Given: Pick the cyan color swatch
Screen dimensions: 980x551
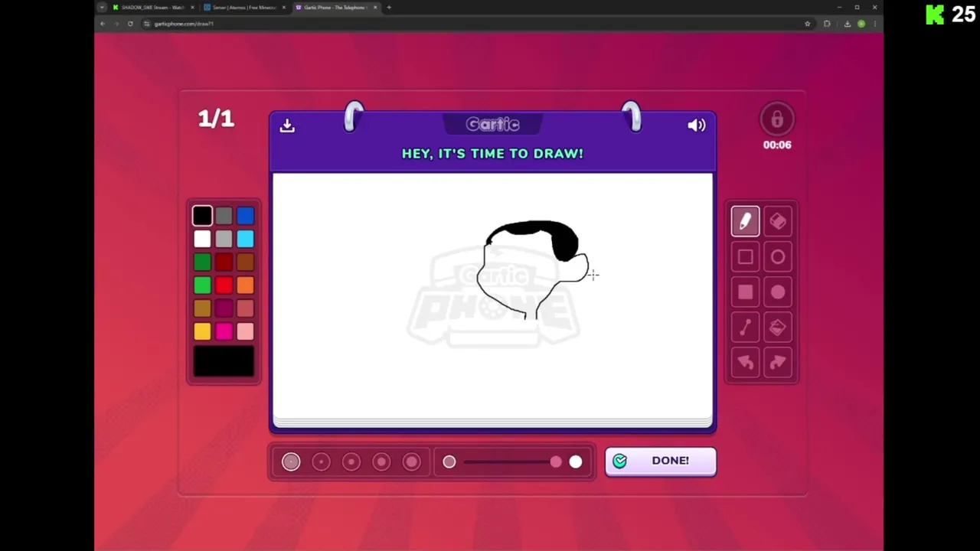Looking at the screenshot, I should [x=245, y=240].
